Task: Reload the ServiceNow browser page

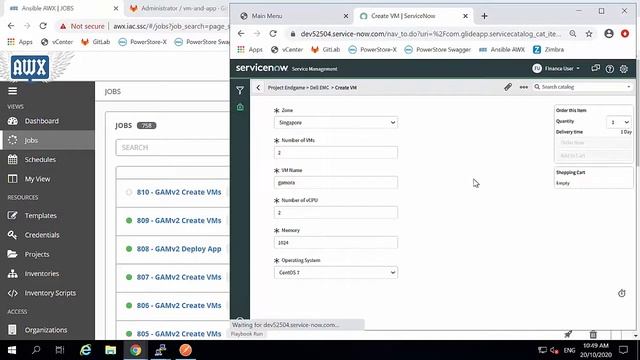Action: (273, 34)
